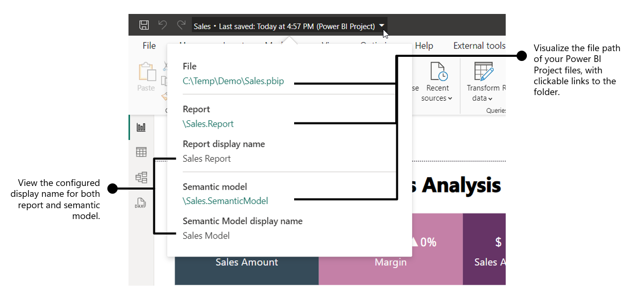Screen dimensions: 644x296
Task: Click the Transform data table icon
Action: (x=484, y=72)
